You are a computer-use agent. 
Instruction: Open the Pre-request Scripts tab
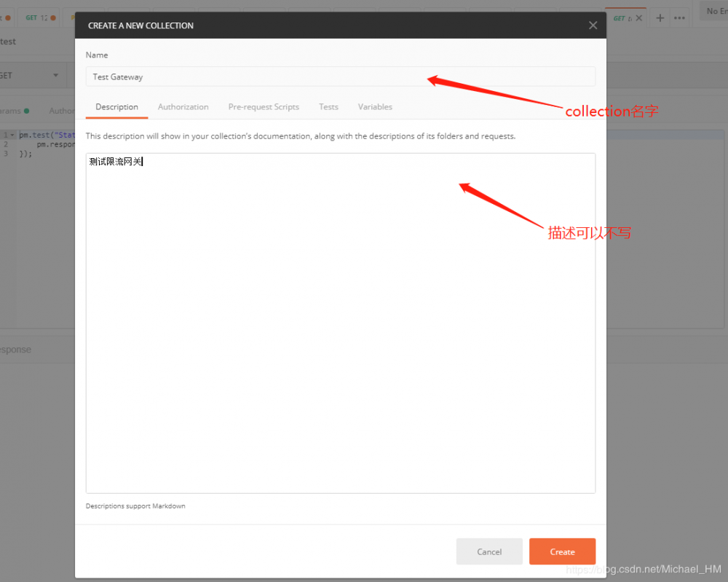264,107
